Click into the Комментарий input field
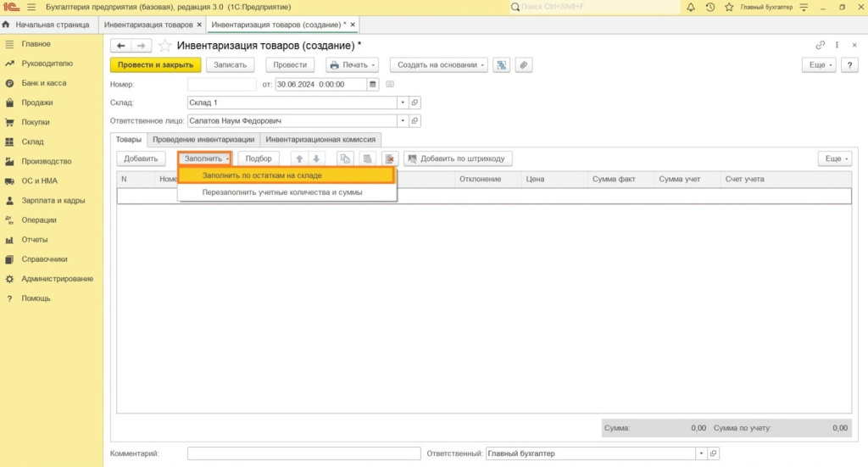This screenshot has width=868, height=467. click(x=303, y=453)
